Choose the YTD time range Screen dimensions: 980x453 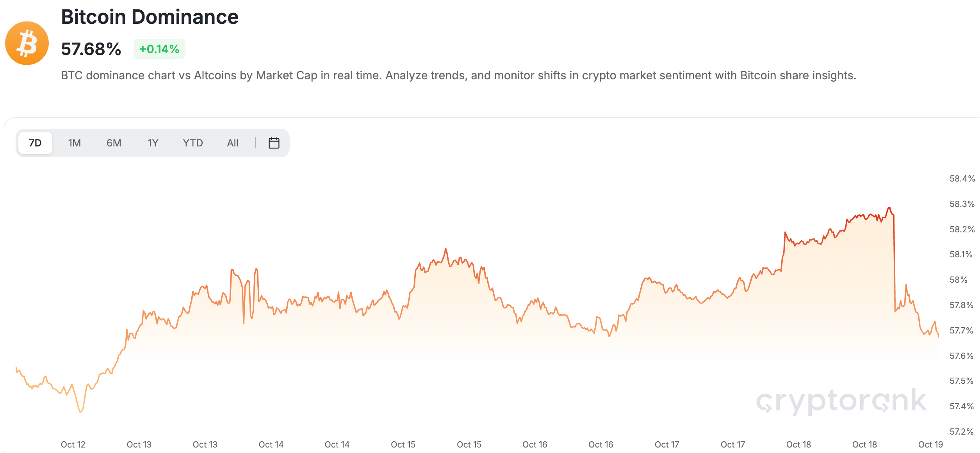(193, 143)
